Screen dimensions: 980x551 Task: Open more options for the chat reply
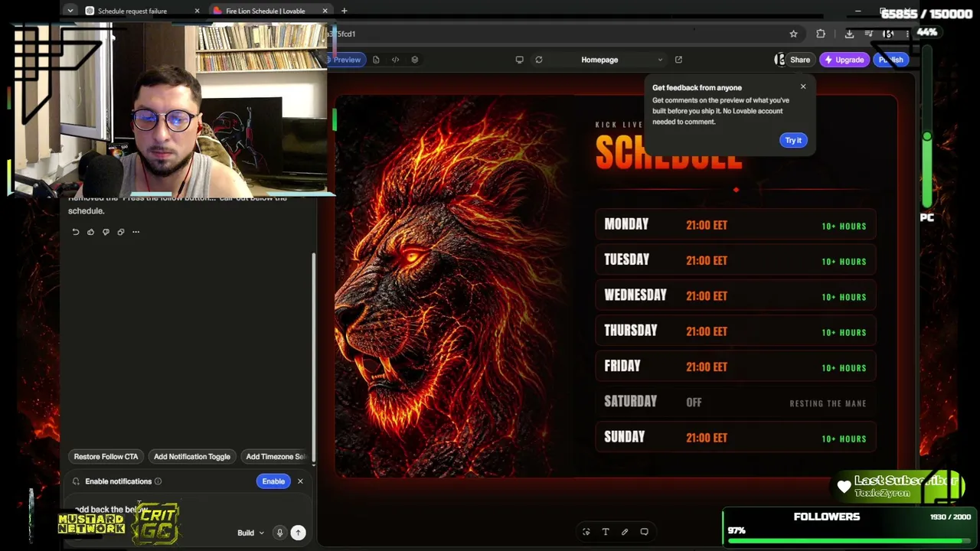click(x=136, y=232)
